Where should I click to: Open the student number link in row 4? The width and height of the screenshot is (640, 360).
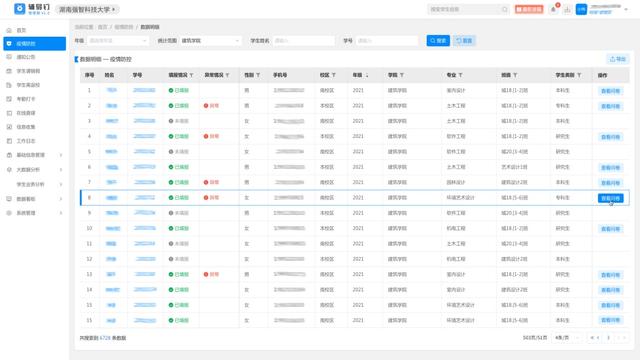click(144, 136)
